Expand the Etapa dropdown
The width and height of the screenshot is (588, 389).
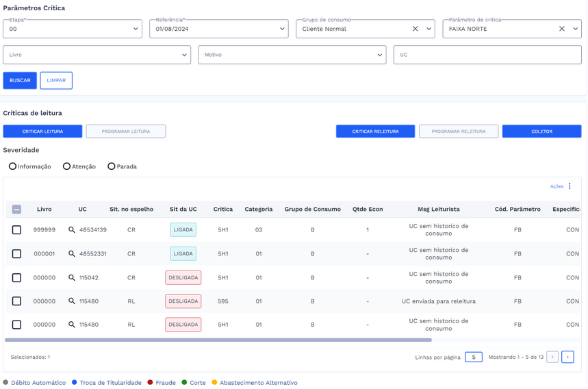(136, 29)
